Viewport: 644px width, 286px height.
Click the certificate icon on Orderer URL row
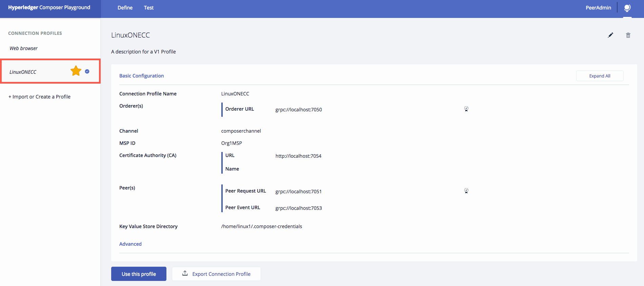(x=466, y=109)
